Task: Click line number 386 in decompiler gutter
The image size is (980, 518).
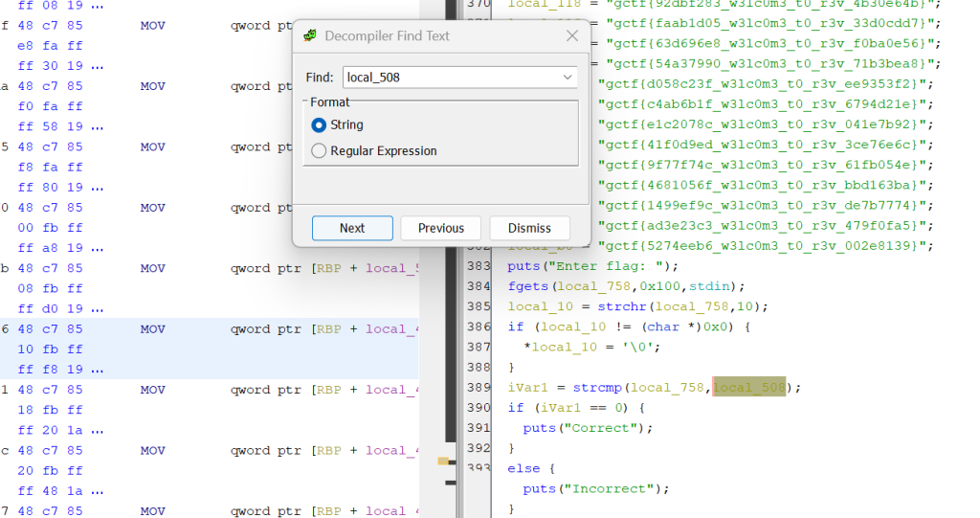Action: (x=479, y=327)
